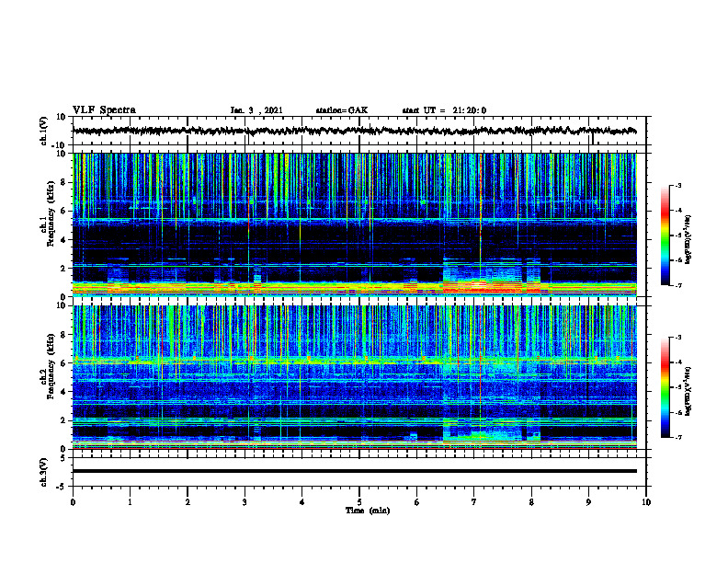The width and height of the screenshot is (728, 563).
Task: Click the "5" tick on ch.3(V) axis
Action: coord(63,458)
